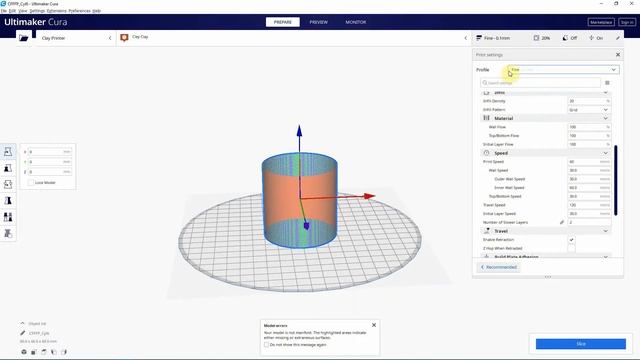640x360 pixels.
Task: Open the Marketplace button
Action: click(x=601, y=22)
